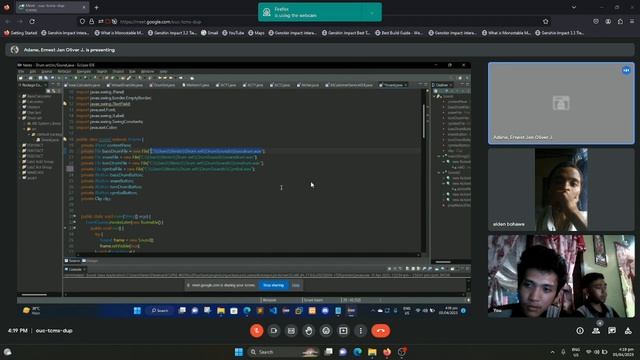The image size is (640, 360).
Task: Open the Best Build Guide bookmark
Action: [398, 33]
